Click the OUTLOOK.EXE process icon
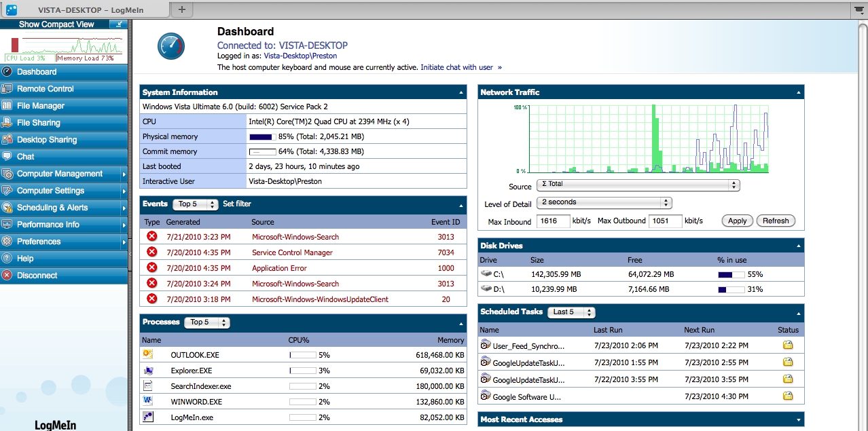 (148, 354)
